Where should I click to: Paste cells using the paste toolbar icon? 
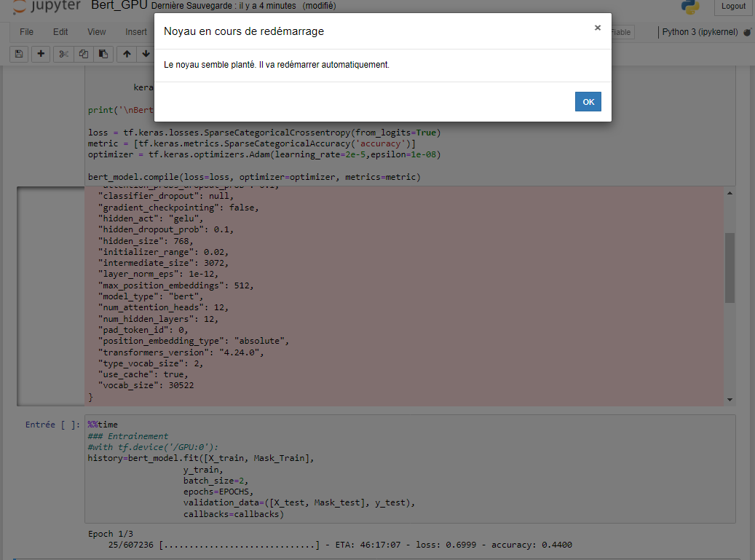(x=101, y=53)
